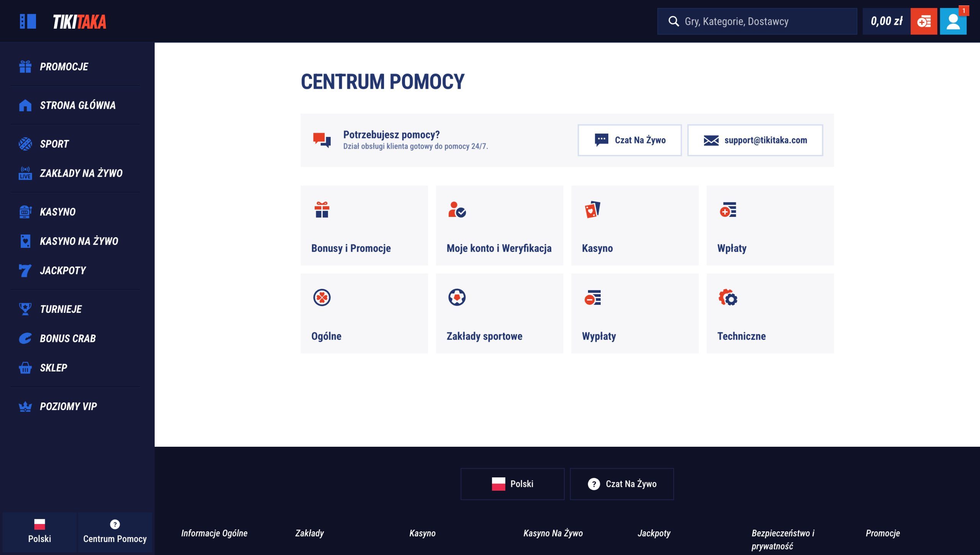
Task: Click the Kasyno na żywo card icon
Action: coord(25,241)
